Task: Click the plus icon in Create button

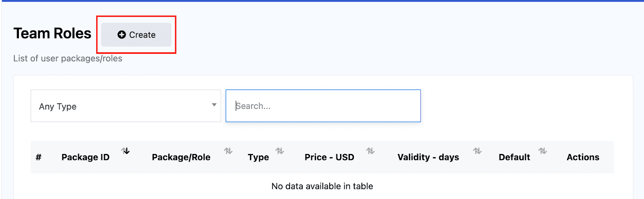Action: (122, 35)
